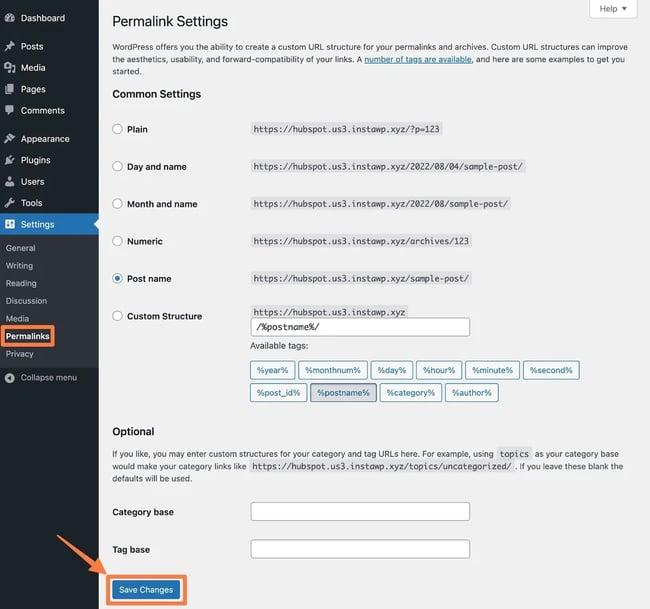Insert the %second% tag button
Screen dimensions: 650x609
click(551, 370)
